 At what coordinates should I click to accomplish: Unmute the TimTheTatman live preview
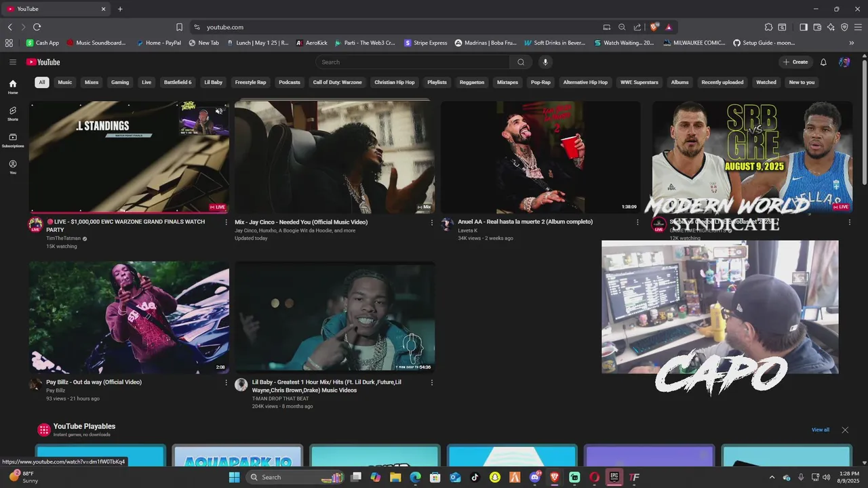[x=219, y=111]
